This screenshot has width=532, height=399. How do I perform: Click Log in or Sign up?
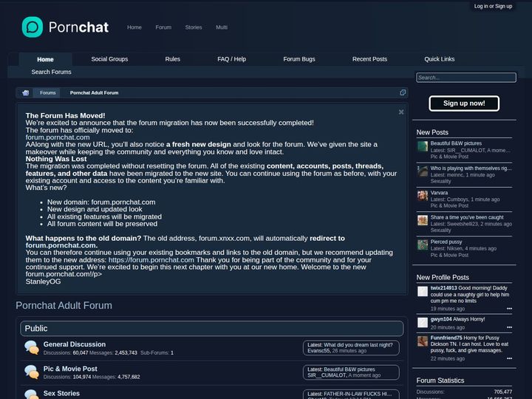(493, 6)
